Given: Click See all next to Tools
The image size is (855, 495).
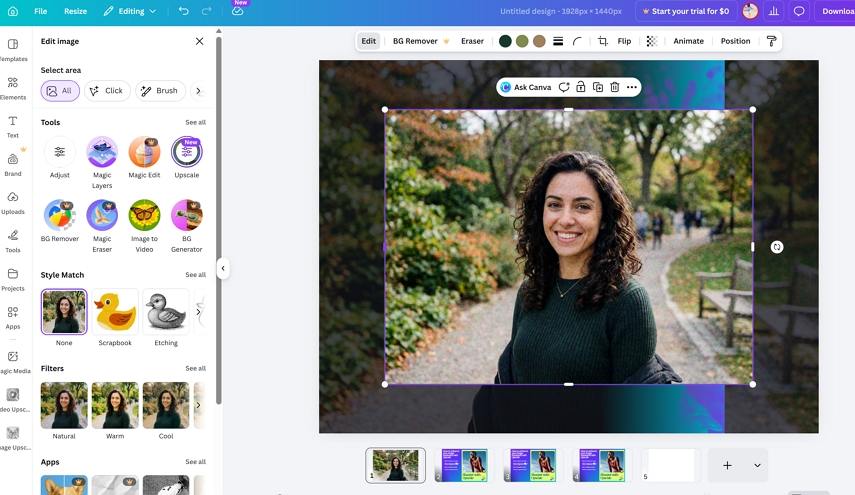Looking at the screenshot, I should pyautogui.click(x=195, y=122).
